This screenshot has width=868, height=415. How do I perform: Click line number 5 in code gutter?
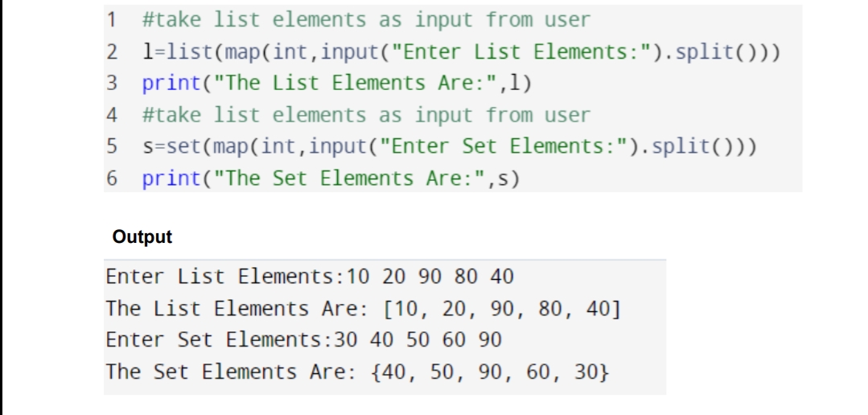click(111, 146)
